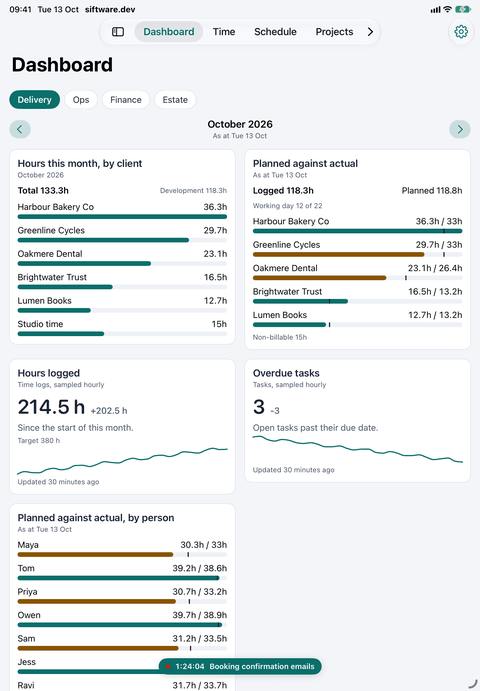480x691 pixels.
Task: Select Sam in planned by person
Action: pos(26,638)
